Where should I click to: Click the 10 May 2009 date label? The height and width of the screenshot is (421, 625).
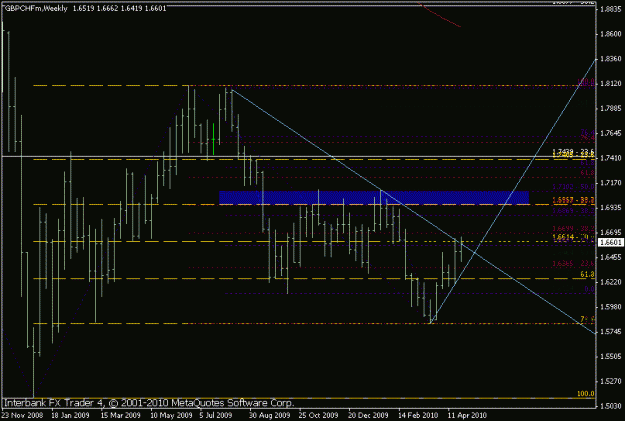[171, 415]
